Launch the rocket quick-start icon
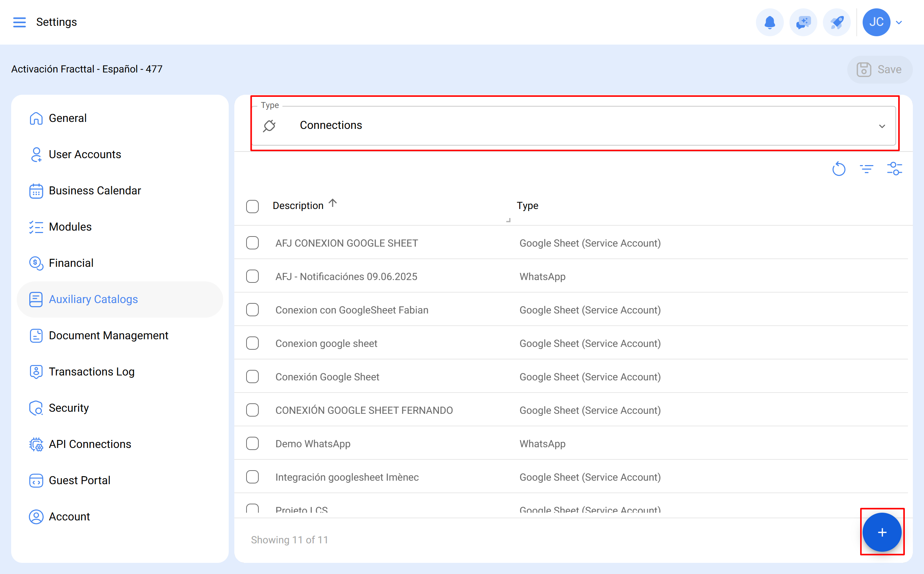Viewport: 924px width, 574px height. 836,22
